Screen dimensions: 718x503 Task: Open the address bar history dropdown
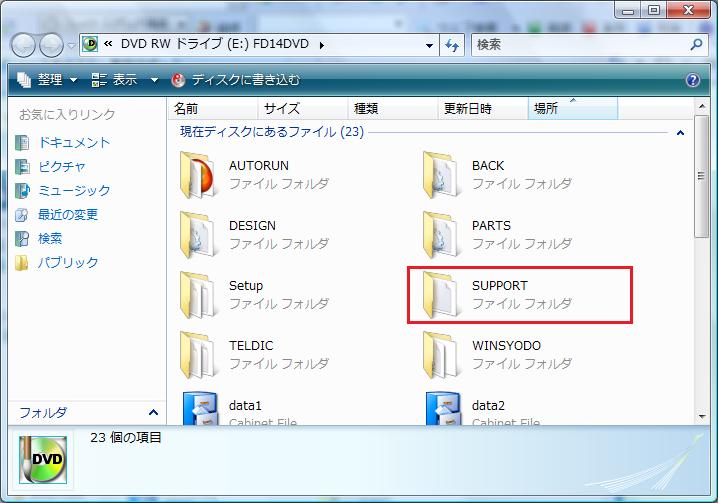click(429, 45)
